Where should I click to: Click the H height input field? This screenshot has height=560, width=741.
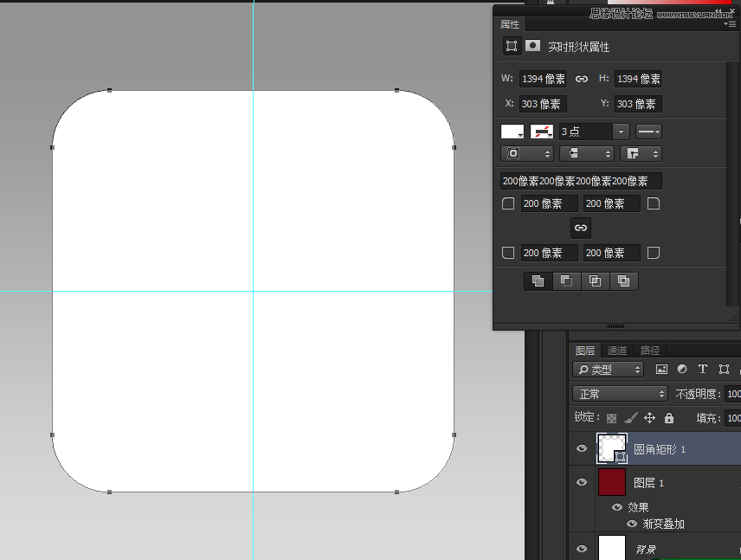coord(638,79)
